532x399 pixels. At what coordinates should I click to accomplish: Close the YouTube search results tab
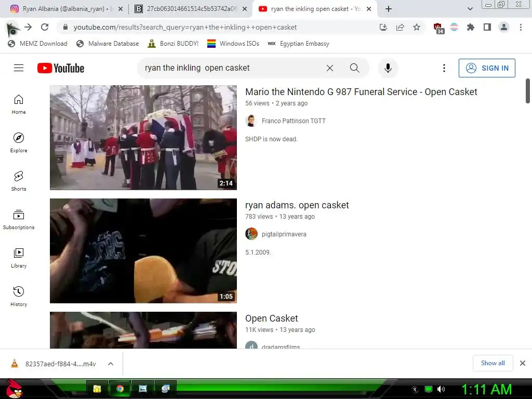[369, 9]
